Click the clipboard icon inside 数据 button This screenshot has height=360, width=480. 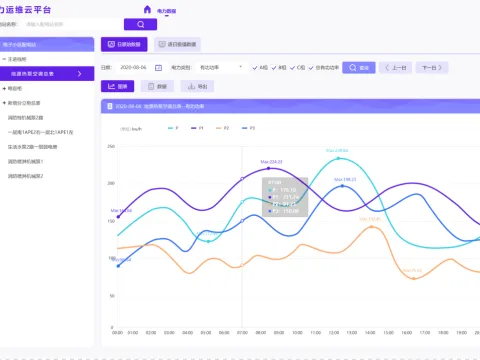[x=151, y=86]
